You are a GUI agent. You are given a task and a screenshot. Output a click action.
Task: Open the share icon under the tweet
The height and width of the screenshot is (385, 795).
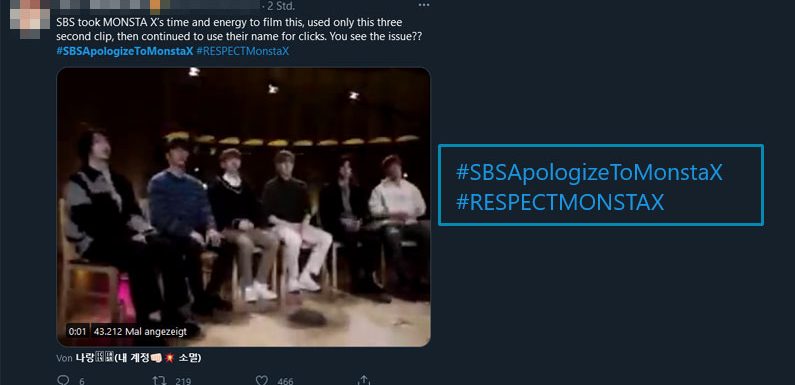364,380
